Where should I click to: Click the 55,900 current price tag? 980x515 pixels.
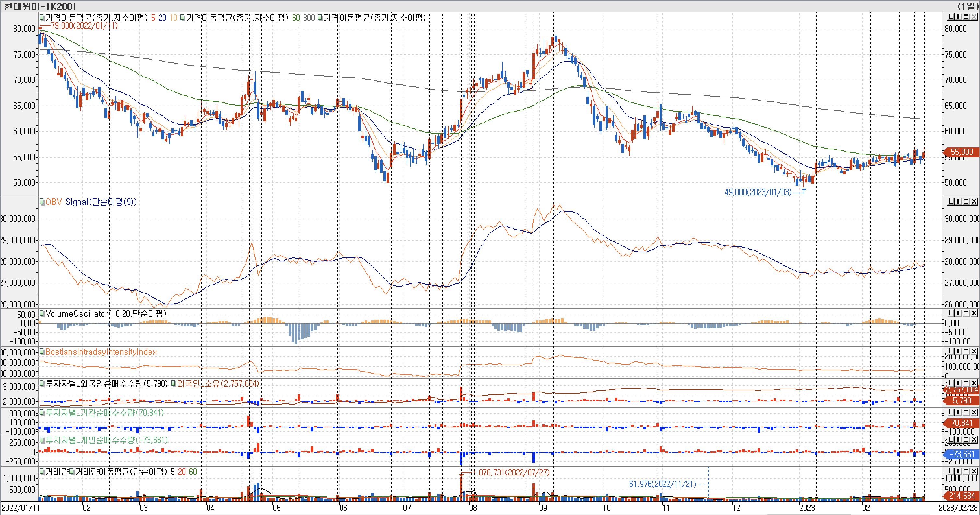click(962, 152)
